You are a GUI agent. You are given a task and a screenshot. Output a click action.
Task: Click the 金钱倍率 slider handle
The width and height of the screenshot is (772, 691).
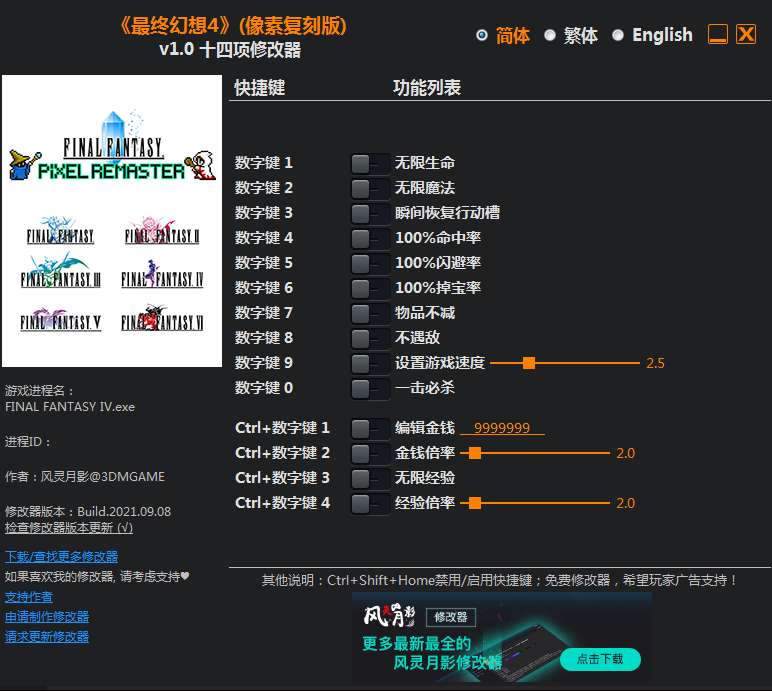point(475,453)
